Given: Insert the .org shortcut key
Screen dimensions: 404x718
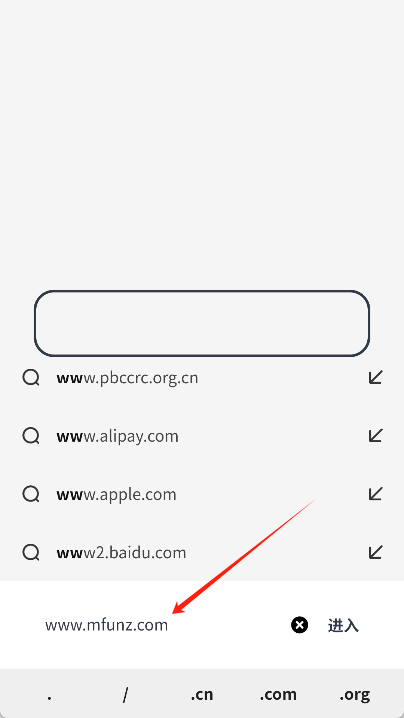Looking at the screenshot, I should click(x=355, y=695).
